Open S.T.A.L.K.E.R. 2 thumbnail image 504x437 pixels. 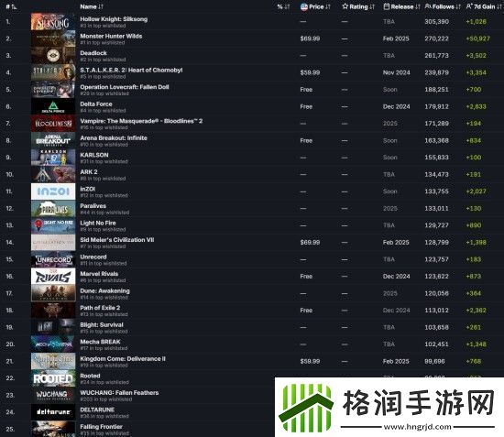coord(53,72)
